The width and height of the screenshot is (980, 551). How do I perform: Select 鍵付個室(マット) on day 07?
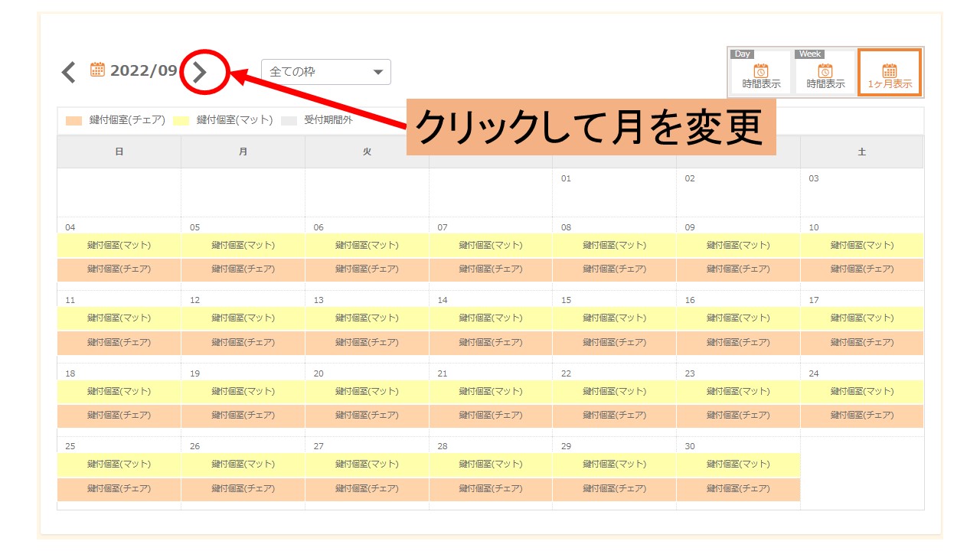[x=491, y=246]
